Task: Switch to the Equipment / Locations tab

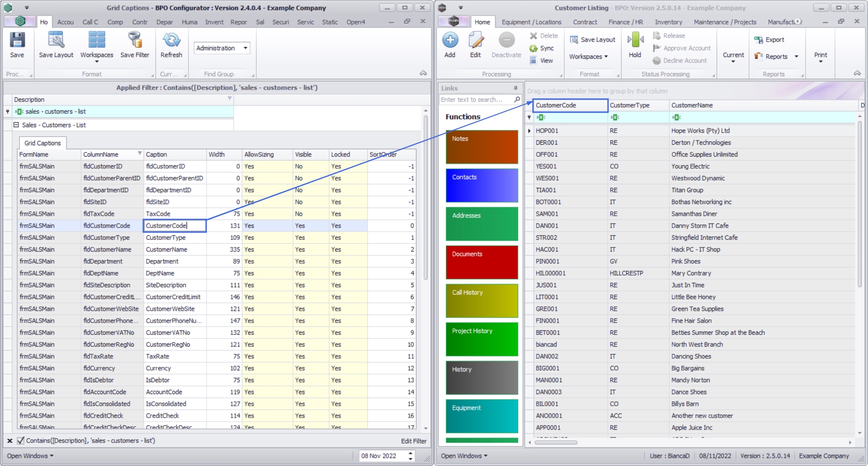Action: coord(531,22)
